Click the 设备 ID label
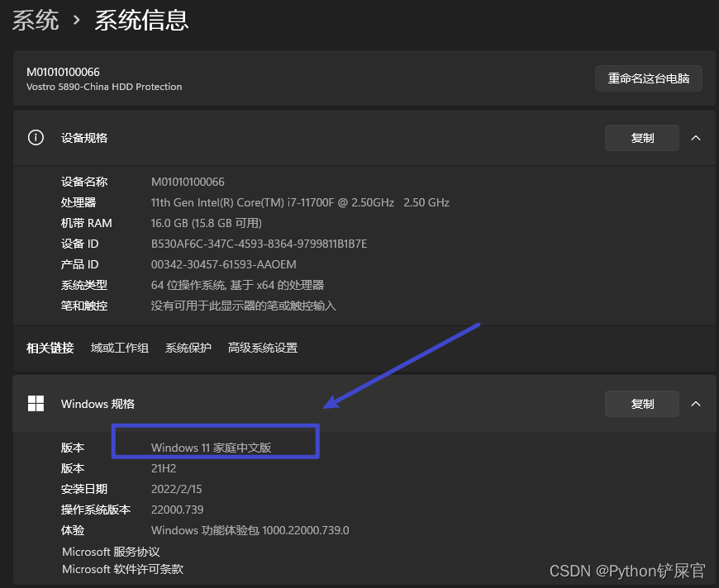 [80, 244]
